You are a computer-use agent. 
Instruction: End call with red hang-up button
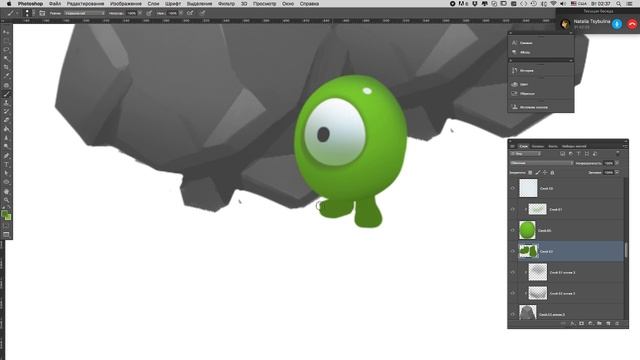632,24
